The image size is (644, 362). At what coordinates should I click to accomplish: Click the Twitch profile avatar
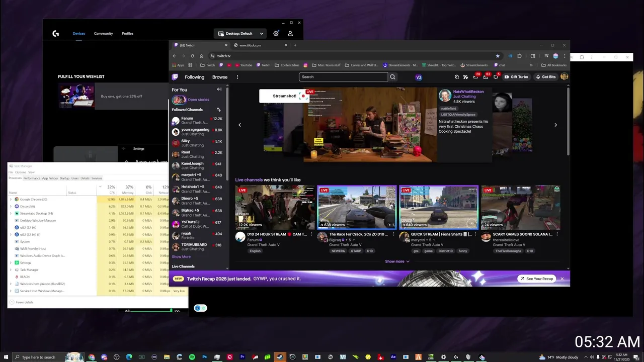(565, 77)
